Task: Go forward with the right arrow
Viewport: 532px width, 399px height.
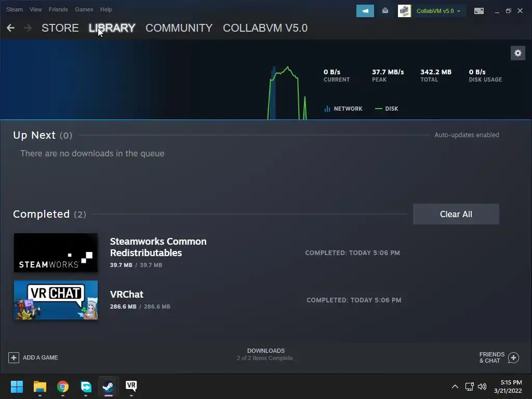Action: pos(28,28)
